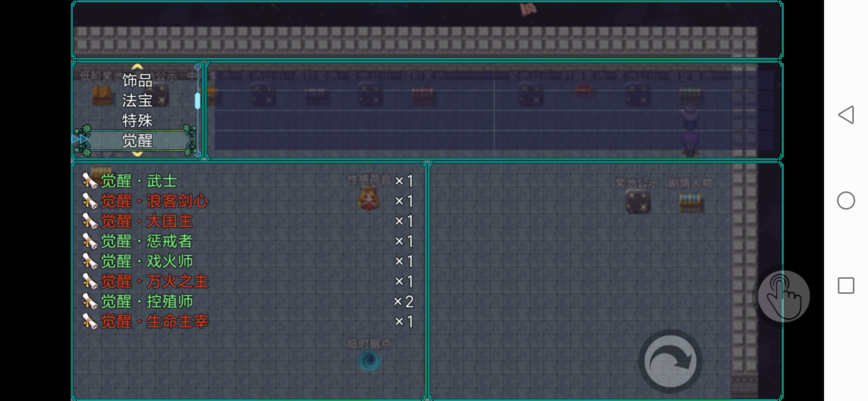The height and width of the screenshot is (401, 868).
Task: Select item 觉醒·戏火师
Action: click(x=248, y=261)
